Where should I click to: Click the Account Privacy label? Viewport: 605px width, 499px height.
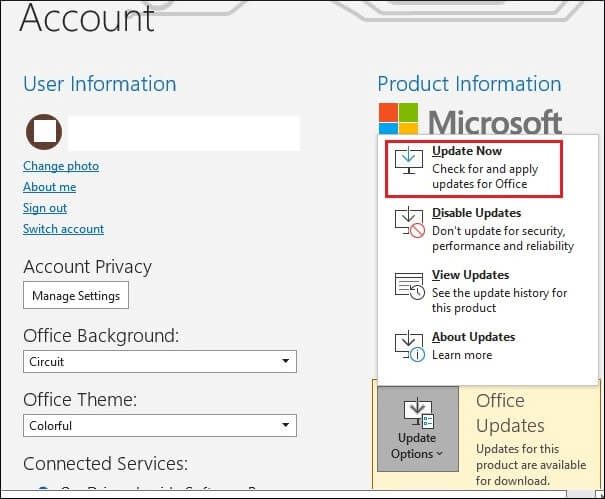tap(88, 267)
